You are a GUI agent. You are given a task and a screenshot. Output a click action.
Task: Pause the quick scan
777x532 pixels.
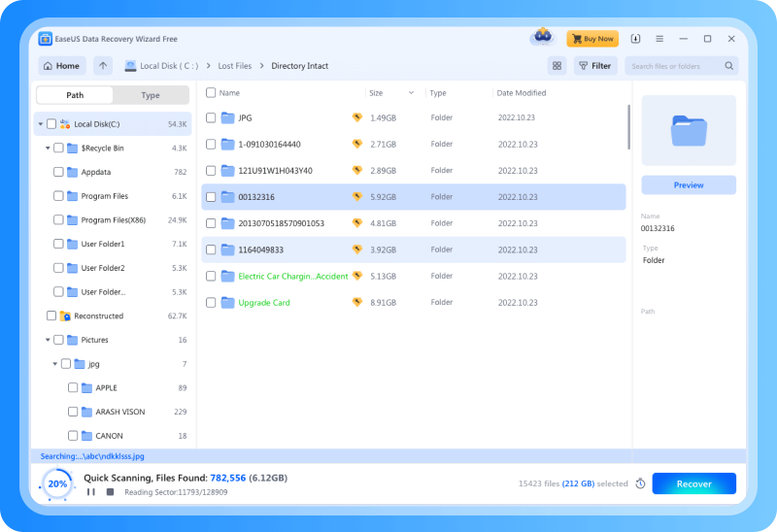pyautogui.click(x=91, y=492)
